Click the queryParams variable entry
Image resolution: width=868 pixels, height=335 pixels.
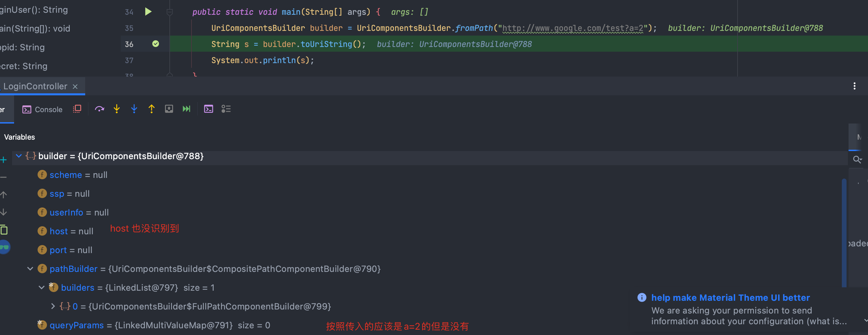pos(76,325)
